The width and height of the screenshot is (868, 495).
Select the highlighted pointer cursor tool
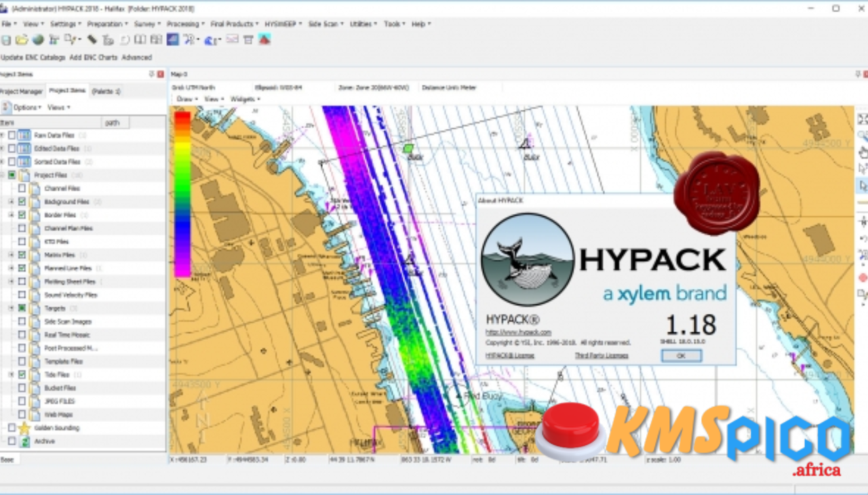(x=863, y=185)
